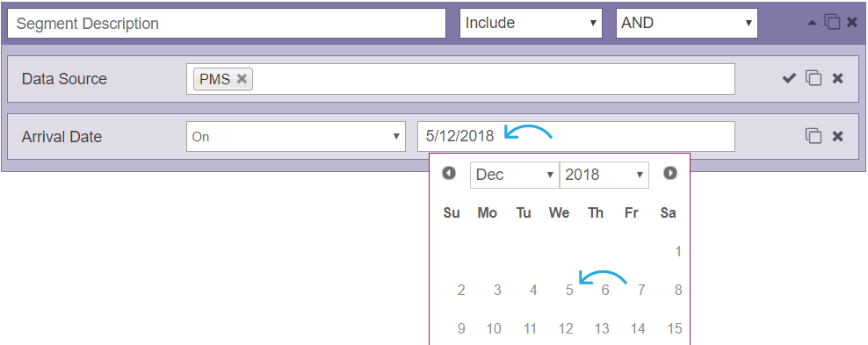
Task: Select December 5 in the calendar
Action: [x=569, y=291]
